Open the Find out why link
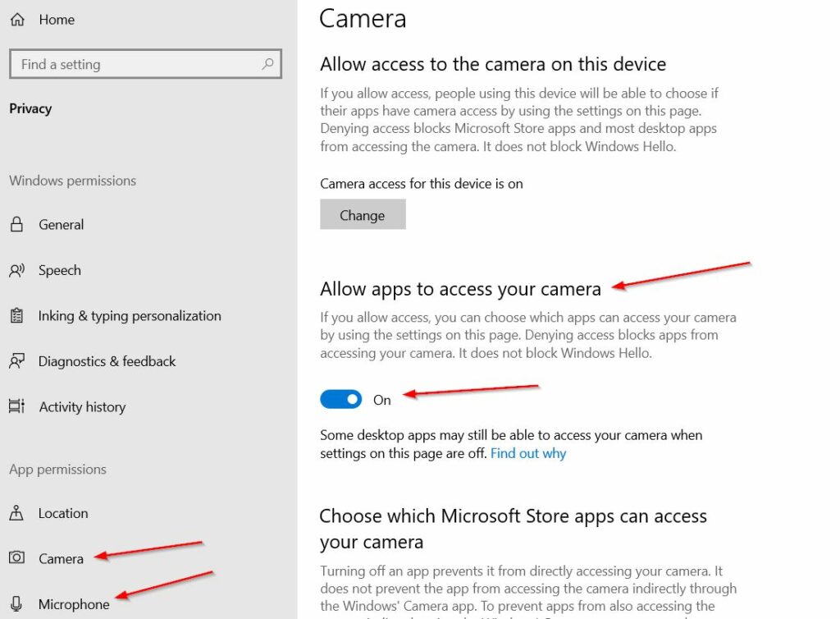 pos(528,453)
